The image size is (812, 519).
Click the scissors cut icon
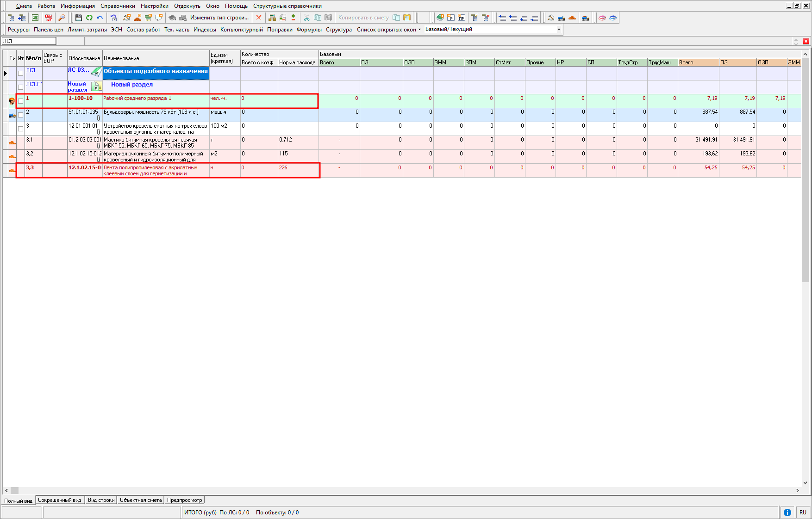click(x=306, y=18)
